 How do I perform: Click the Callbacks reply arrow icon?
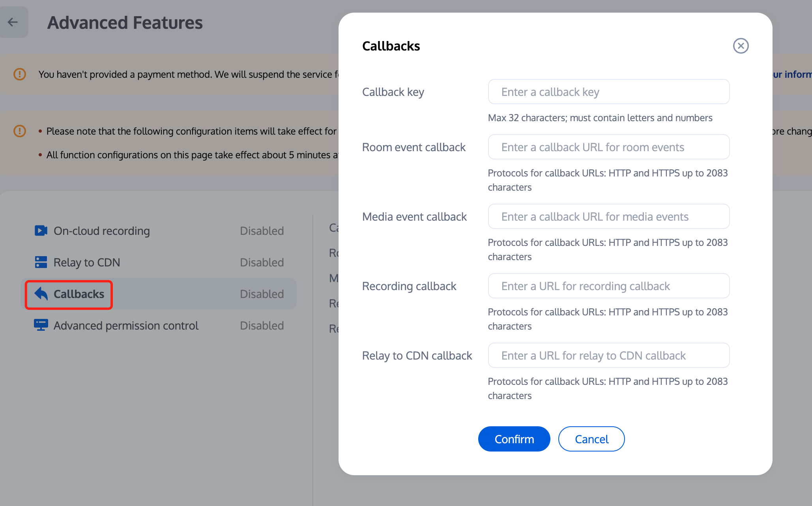41,294
